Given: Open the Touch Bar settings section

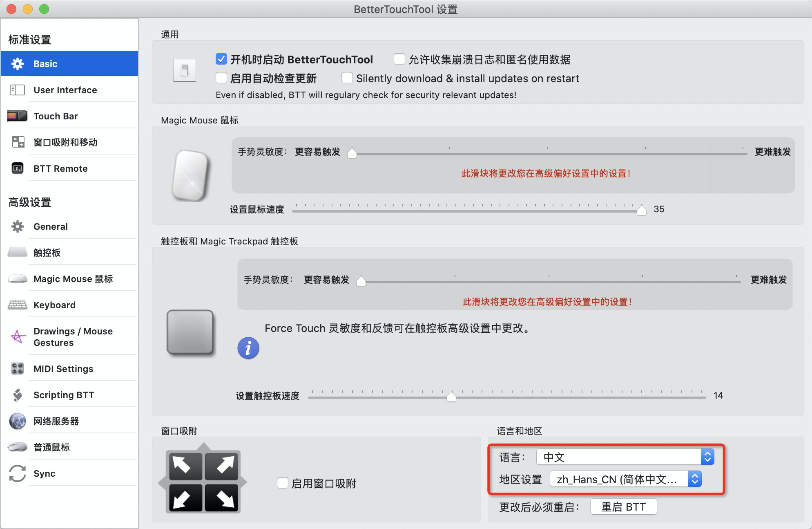Looking at the screenshot, I should tap(55, 116).
